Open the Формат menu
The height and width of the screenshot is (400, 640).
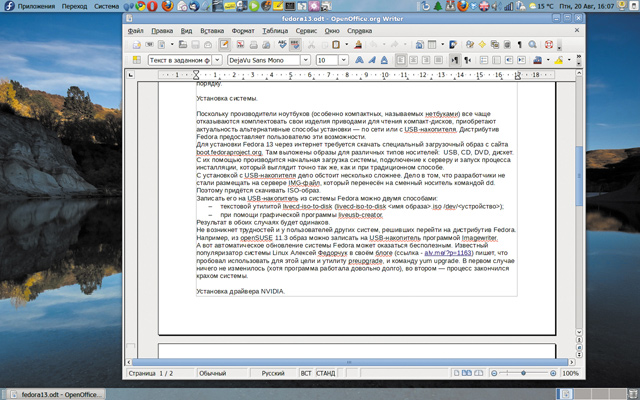click(x=243, y=31)
